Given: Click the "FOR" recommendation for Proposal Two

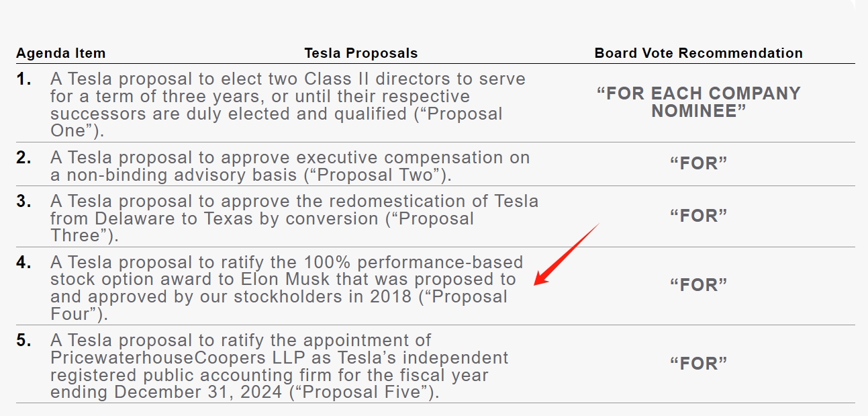Looking at the screenshot, I should tap(698, 163).
